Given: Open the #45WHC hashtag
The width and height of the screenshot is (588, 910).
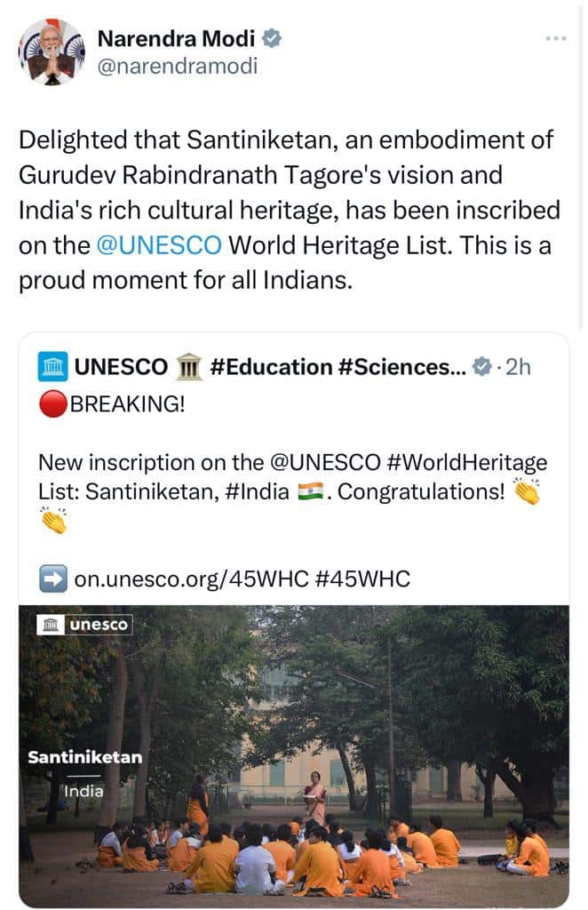Looking at the screenshot, I should [x=362, y=579].
